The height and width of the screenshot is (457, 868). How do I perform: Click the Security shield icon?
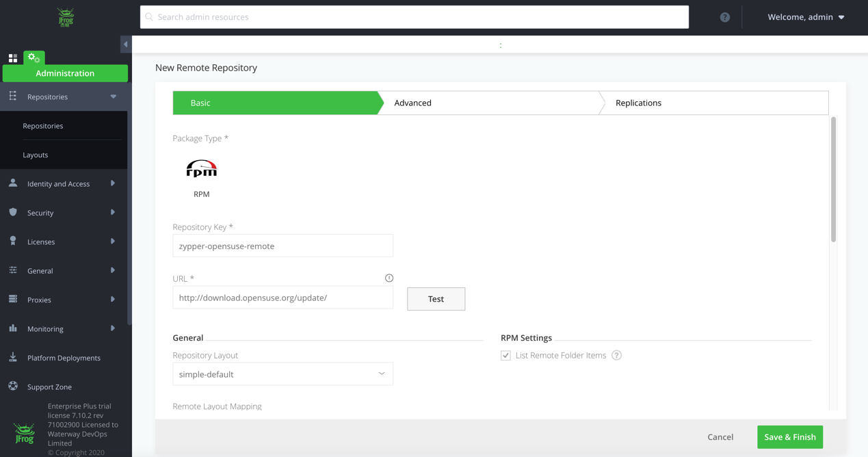pos(13,212)
